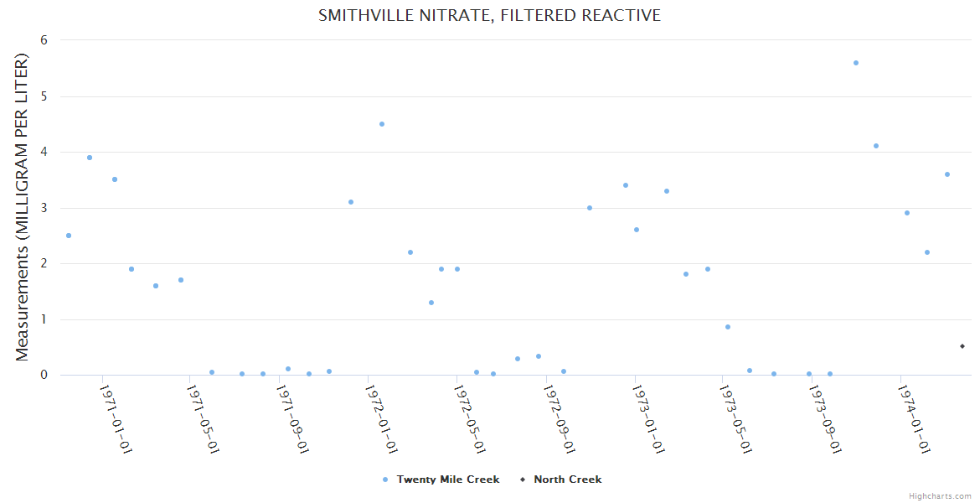This screenshot has width=980, height=503.
Task: Select the 4.5 data point after 1972-01-01
Action: click(x=382, y=124)
